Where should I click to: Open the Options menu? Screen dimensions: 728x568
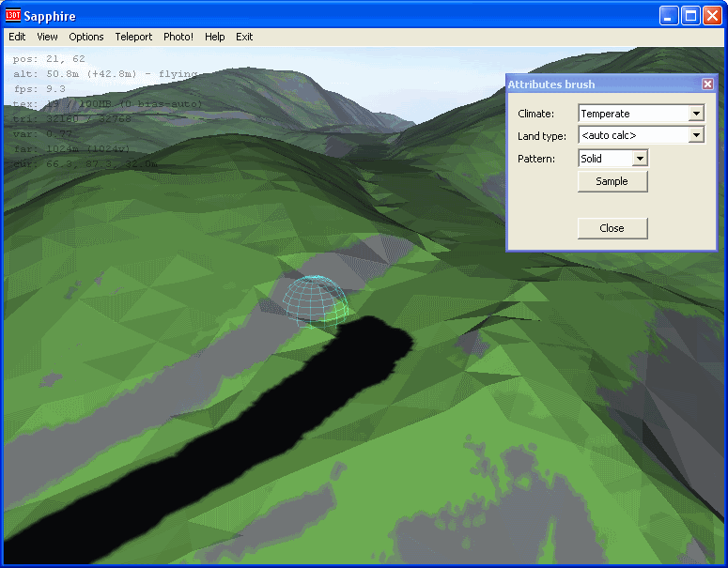[86, 37]
